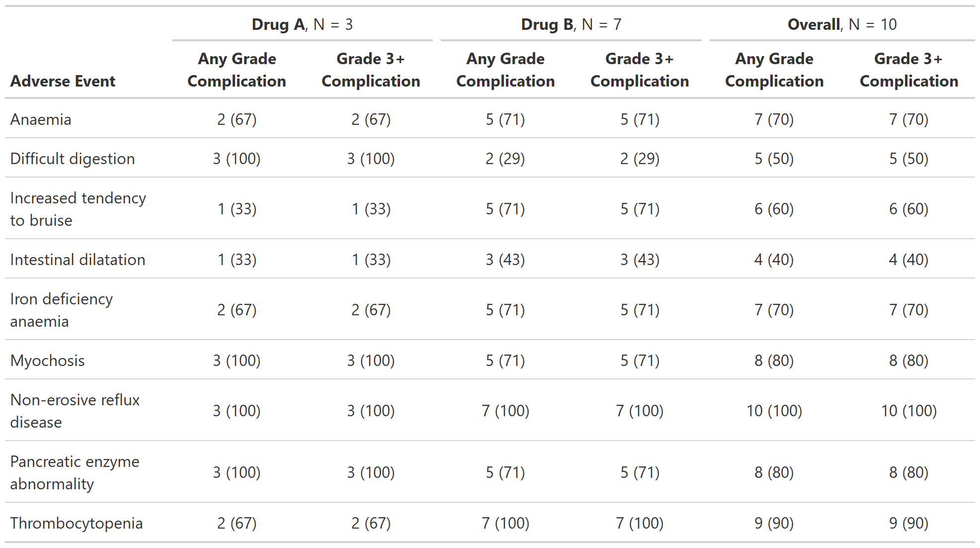Click the Increased tendency to bruise label
Viewport: 980px width, 548px height.
pyautogui.click(x=78, y=209)
